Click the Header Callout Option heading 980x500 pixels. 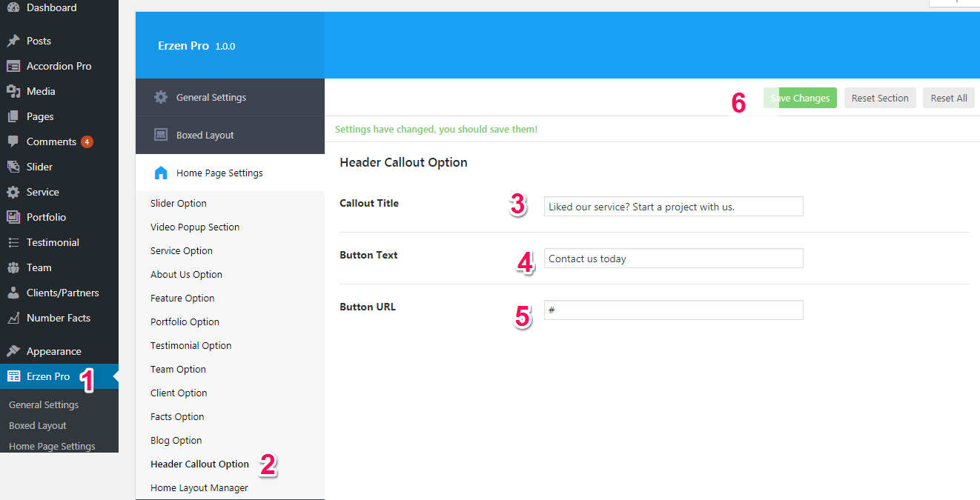pos(403,162)
